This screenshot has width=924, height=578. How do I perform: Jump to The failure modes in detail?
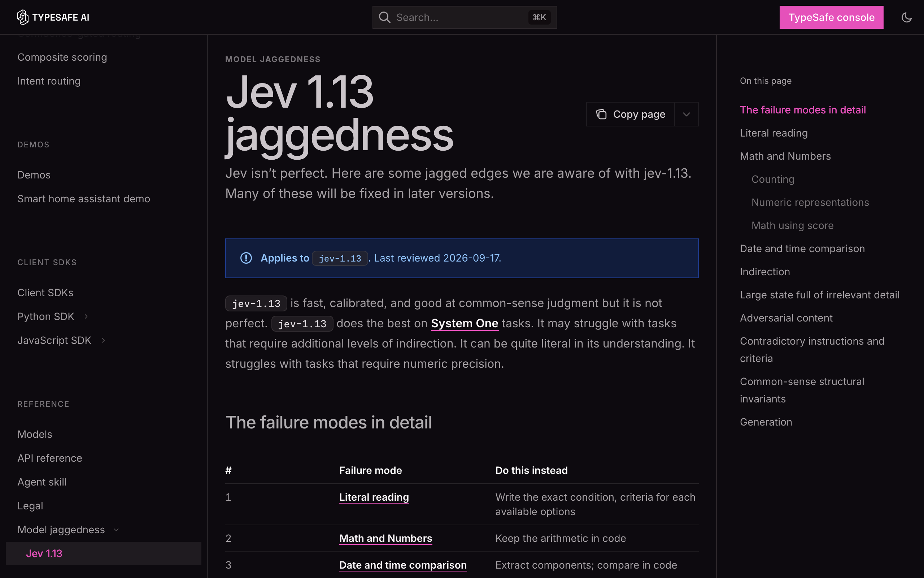803,110
